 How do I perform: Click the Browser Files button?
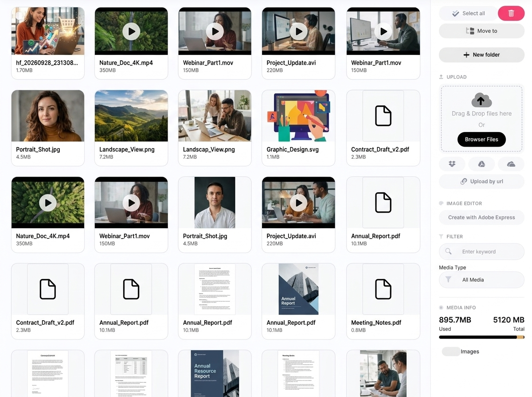click(x=481, y=139)
